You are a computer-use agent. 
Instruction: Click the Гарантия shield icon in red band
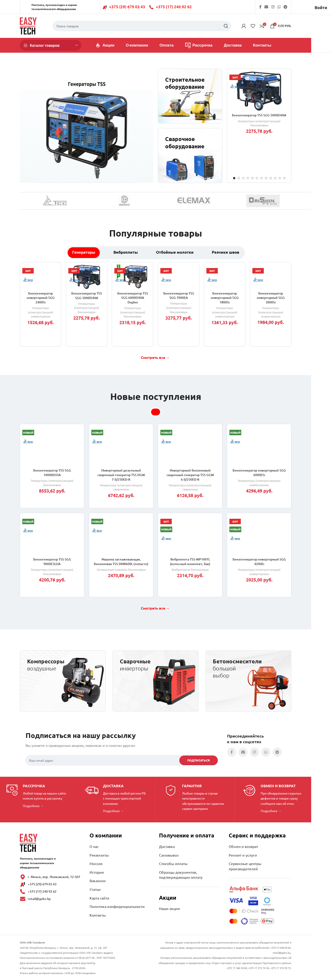[171, 790]
